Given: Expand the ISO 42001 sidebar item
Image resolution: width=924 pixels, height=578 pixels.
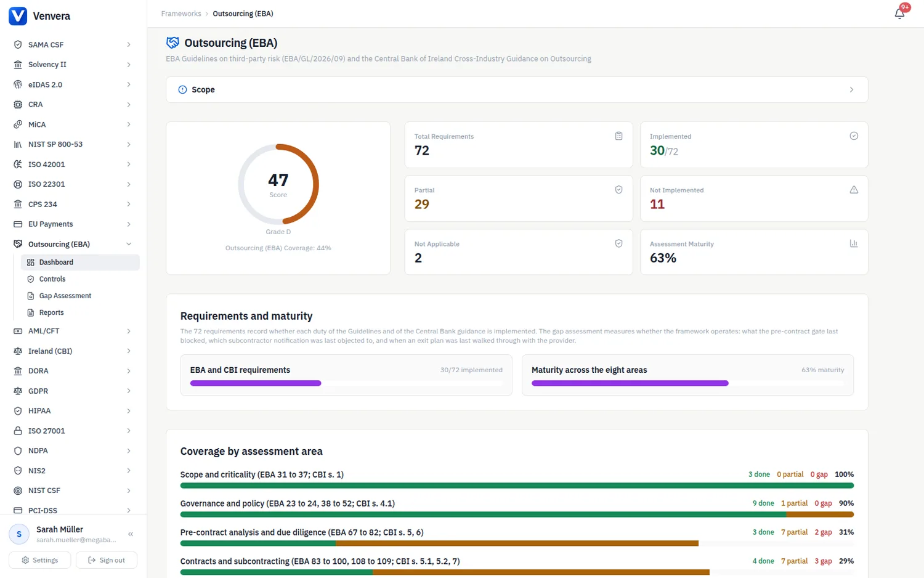Looking at the screenshot, I should [x=73, y=165].
